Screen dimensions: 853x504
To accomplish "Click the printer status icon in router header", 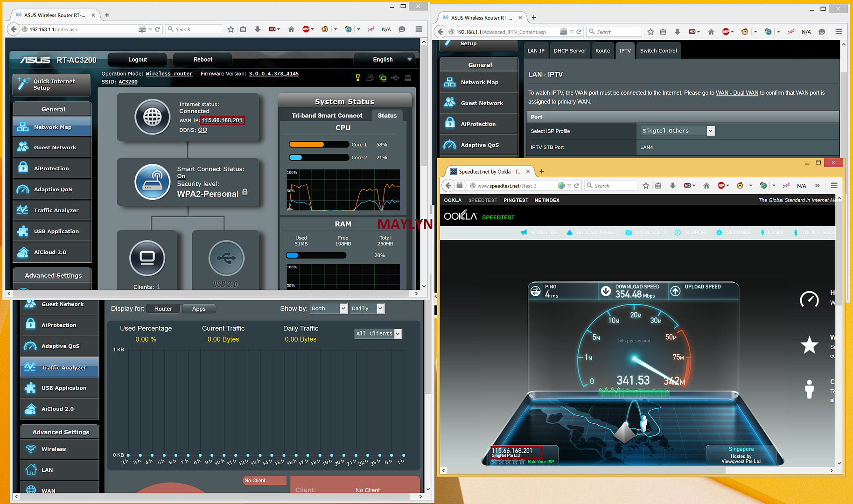I will 408,78.
